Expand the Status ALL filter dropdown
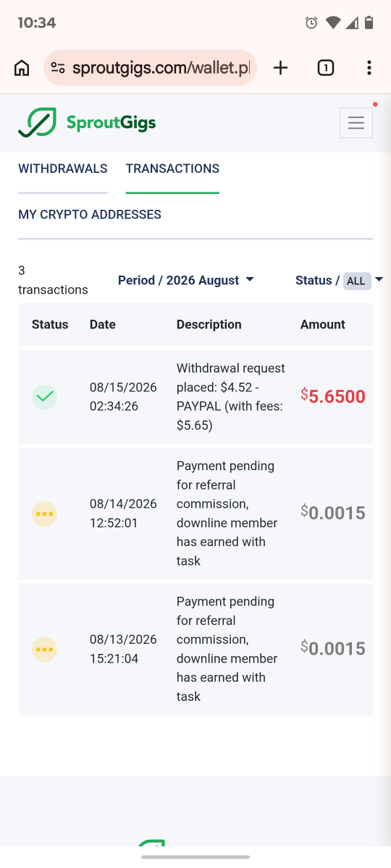Image resolution: width=391 pixels, height=868 pixels. [339, 280]
